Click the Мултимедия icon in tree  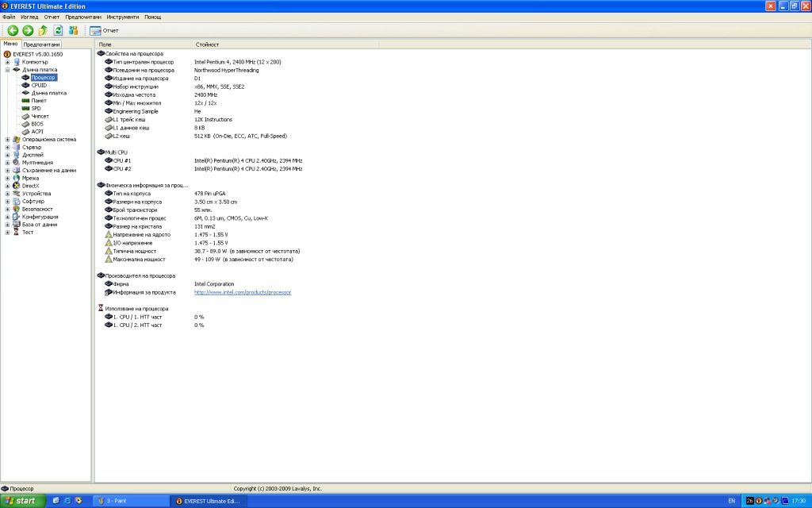click(x=17, y=163)
